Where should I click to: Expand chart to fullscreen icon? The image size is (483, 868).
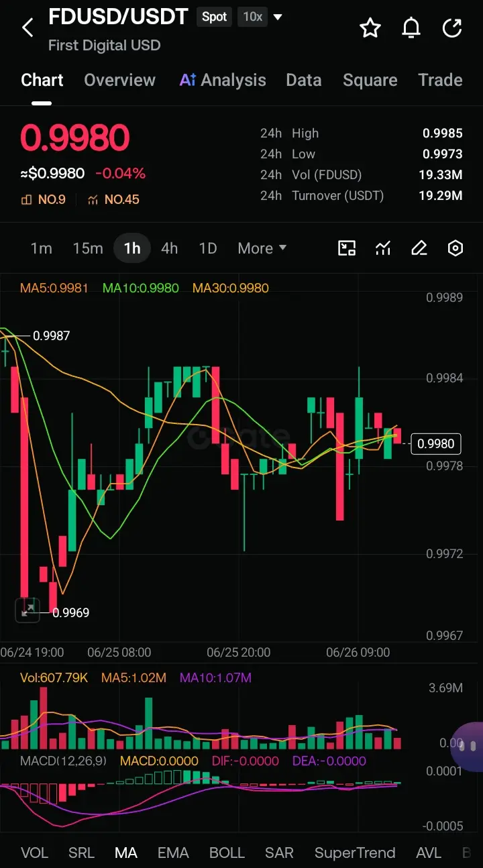(28, 610)
